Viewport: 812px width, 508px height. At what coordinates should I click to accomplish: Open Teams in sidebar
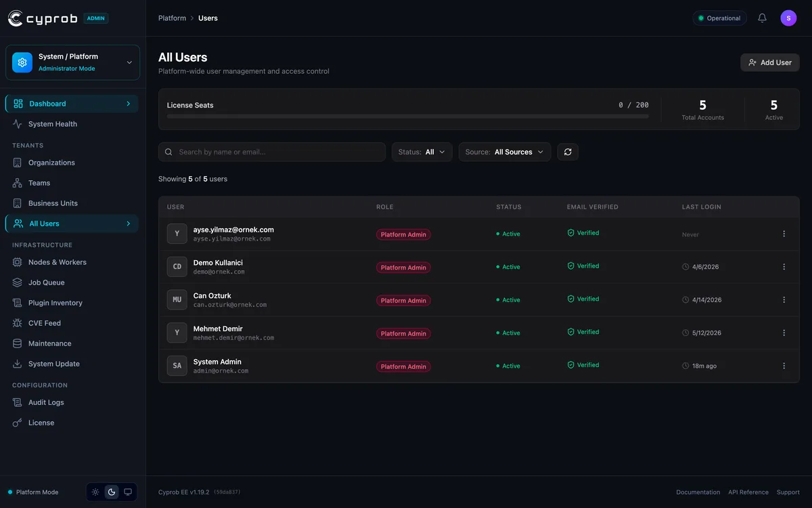click(72, 183)
